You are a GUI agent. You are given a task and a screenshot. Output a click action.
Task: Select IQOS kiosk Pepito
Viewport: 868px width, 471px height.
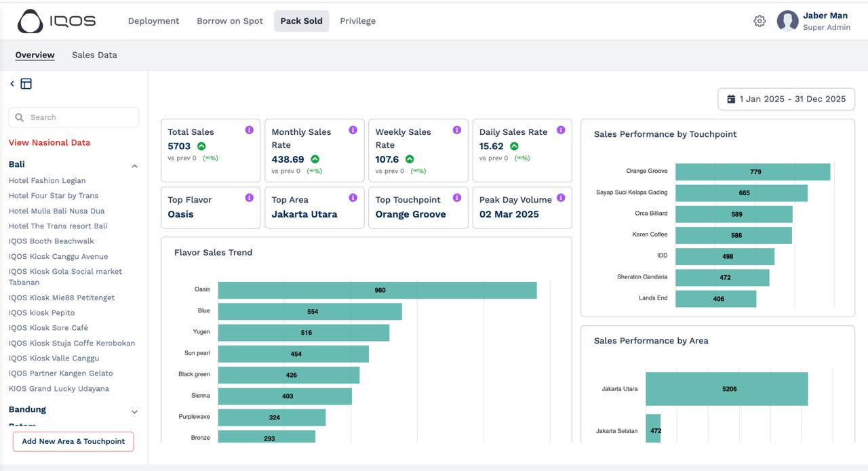tap(42, 312)
